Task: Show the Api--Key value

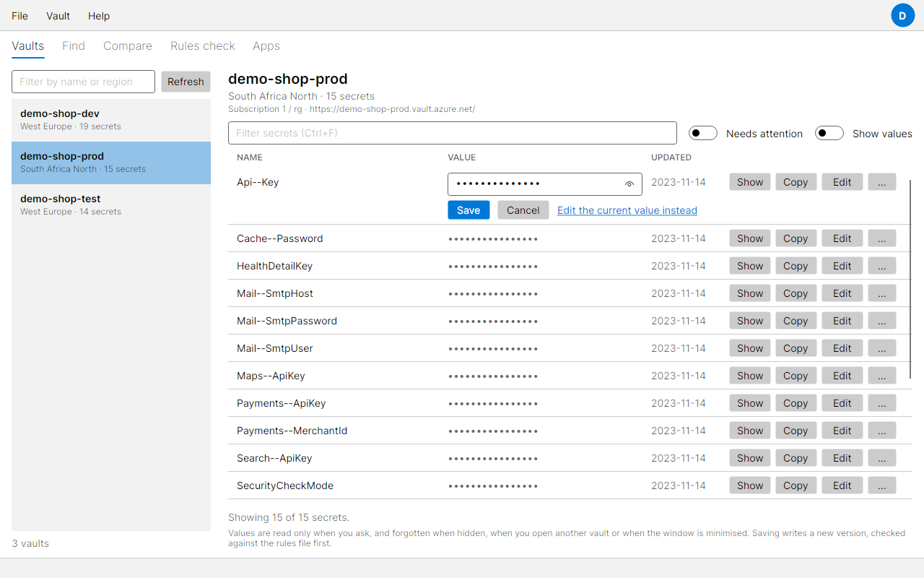Action: click(750, 182)
